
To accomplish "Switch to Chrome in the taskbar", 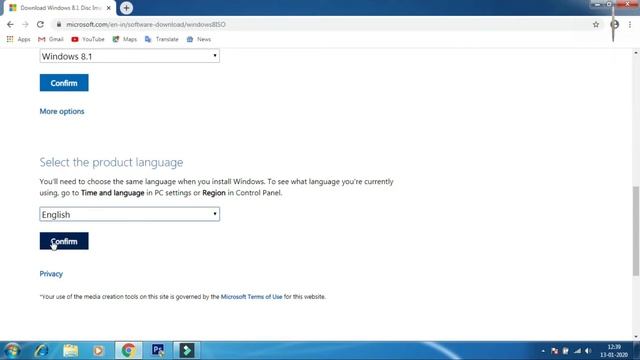I will click(128, 350).
